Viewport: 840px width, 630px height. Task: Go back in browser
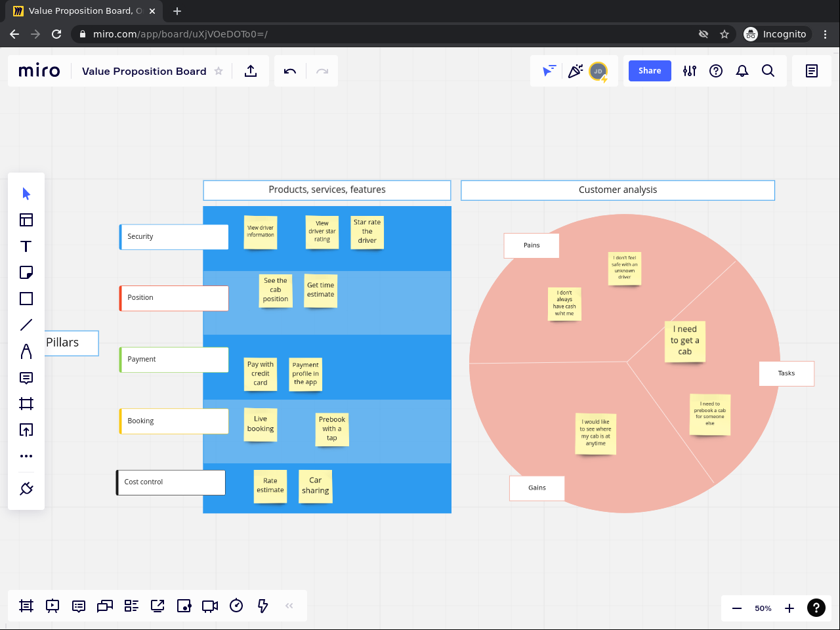[x=14, y=34]
